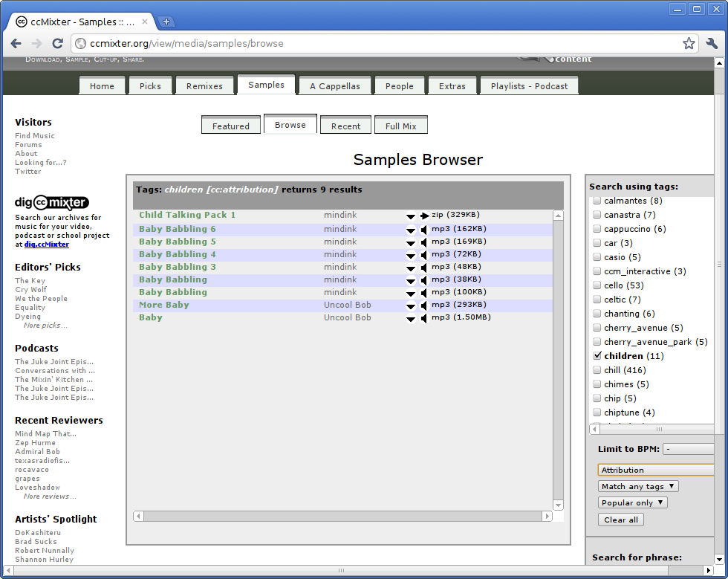
Task: Play the More Baby speaker icon
Action: 423,305
